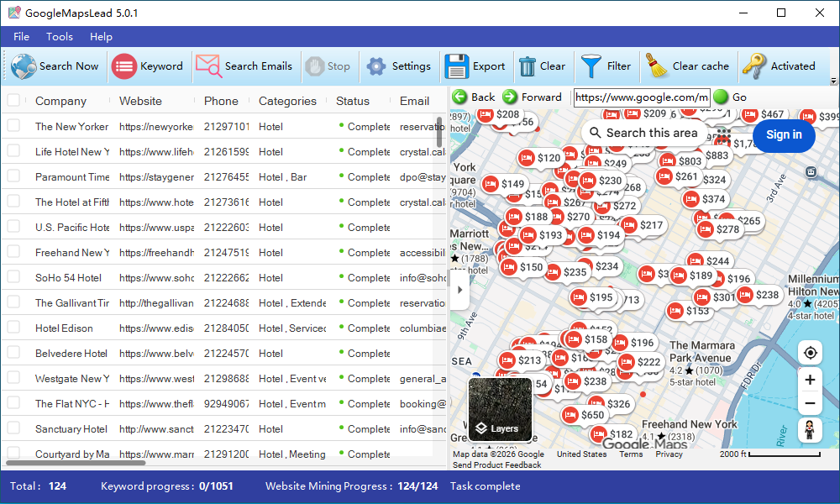Image resolution: width=840 pixels, height=504 pixels.
Task: Click the $650 hotel map pin
Action: (584, 415)
